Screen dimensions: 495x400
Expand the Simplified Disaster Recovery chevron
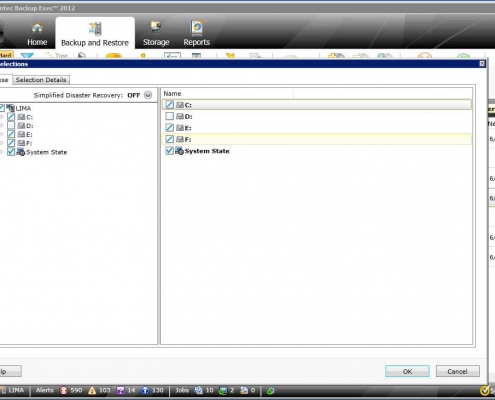click(148, 95)
